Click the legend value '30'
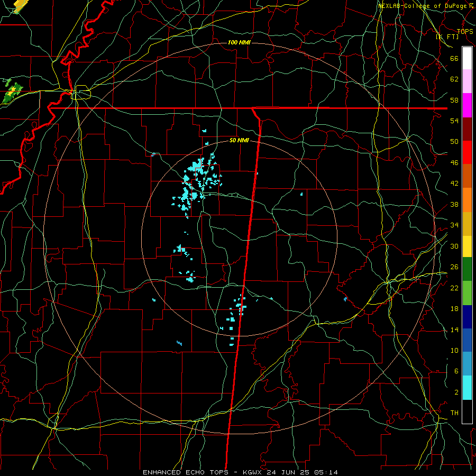The image size is (476, 476). tap(454, 246)
